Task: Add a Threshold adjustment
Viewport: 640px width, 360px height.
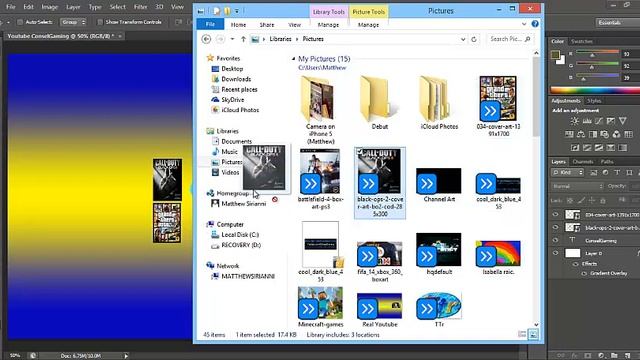Action: [x=599, y=147]
